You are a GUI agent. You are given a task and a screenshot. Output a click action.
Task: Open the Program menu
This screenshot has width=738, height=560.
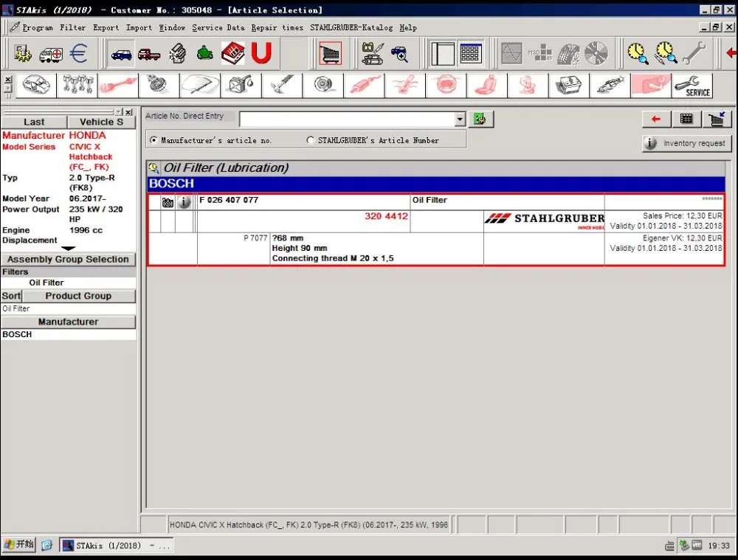tap(38, 28)
